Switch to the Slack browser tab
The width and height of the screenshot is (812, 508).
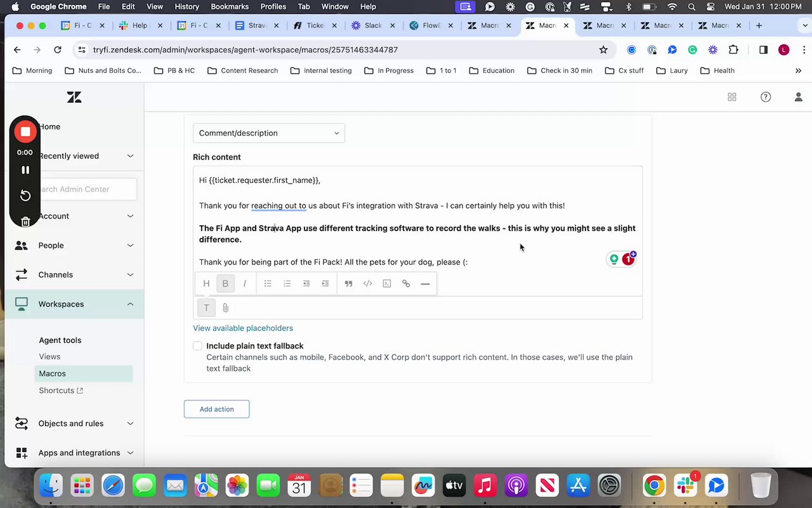[373, 25]
